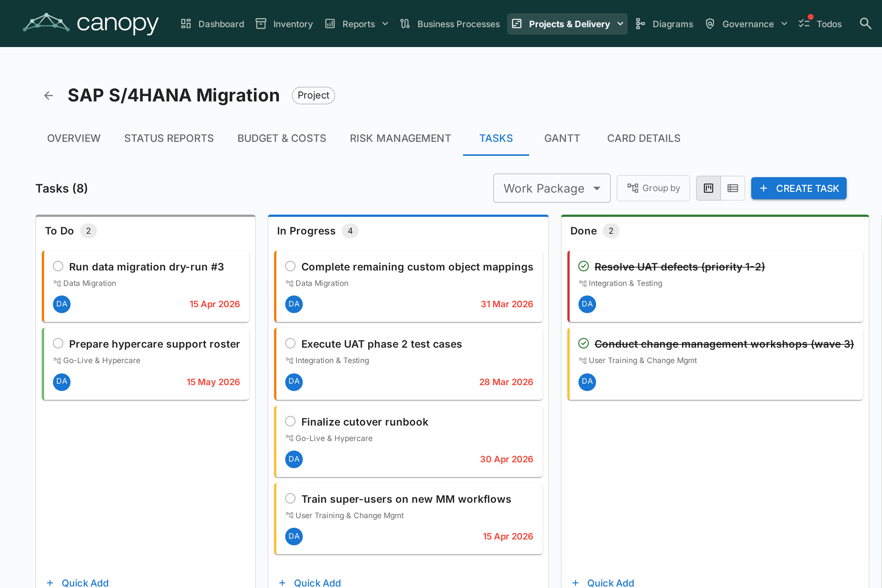882x588 pixels.
Task: Tick the 'Finalize cutover runbook' circle
Action: (x=291, y=422)
